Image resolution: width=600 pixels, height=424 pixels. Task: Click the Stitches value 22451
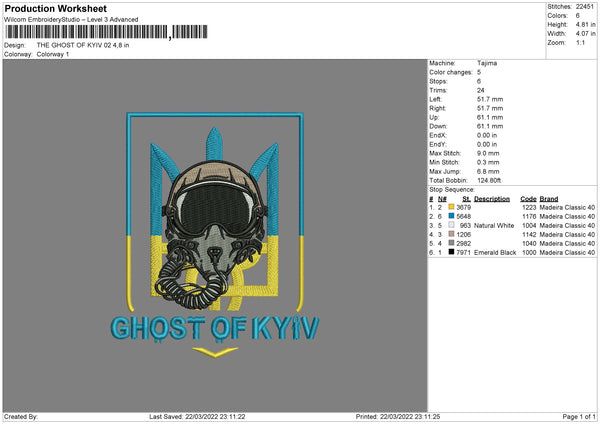tap(585, 7)
